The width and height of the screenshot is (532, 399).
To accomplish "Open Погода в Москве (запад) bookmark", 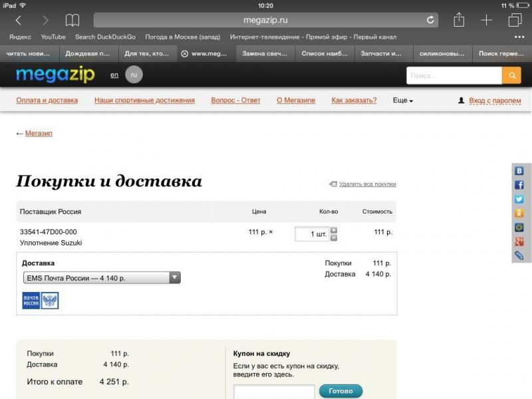I will (x=182, y=37).
